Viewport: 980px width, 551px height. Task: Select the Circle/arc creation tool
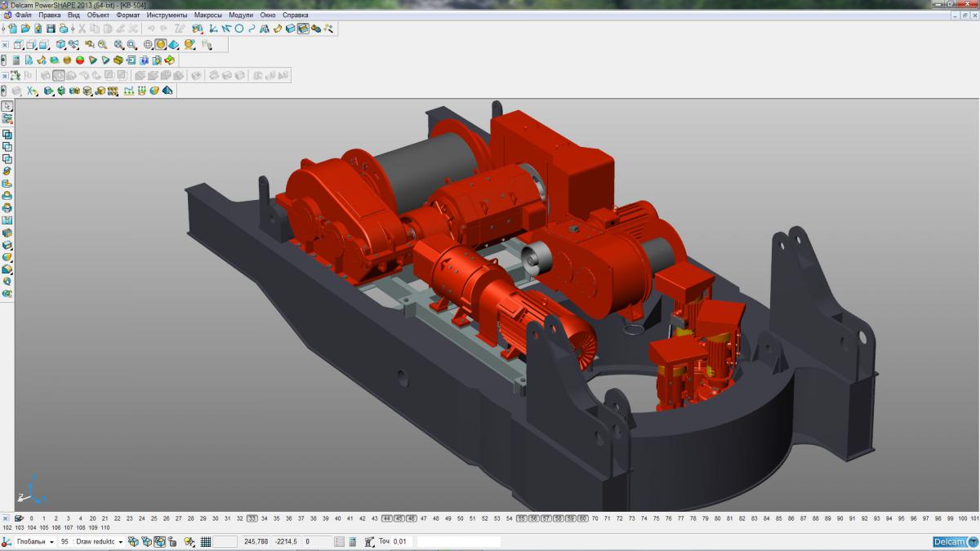click(239, 28)
